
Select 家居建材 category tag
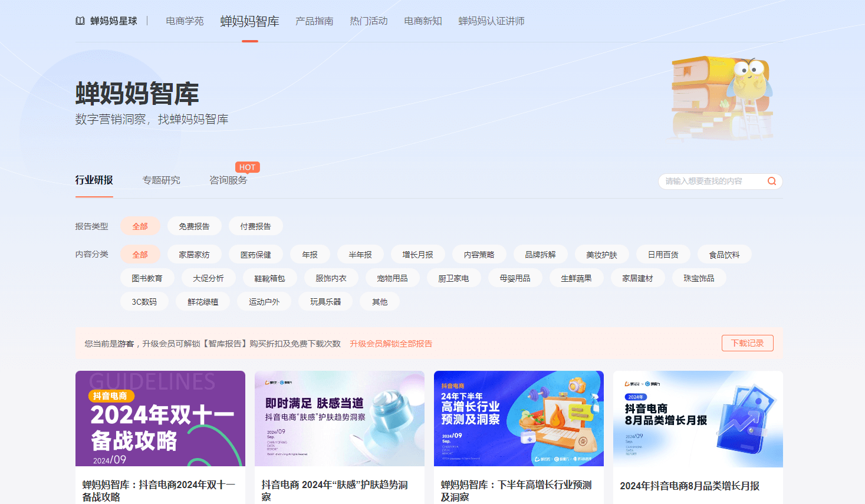point(638,278)
